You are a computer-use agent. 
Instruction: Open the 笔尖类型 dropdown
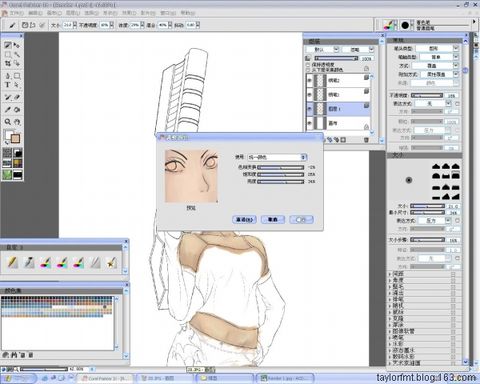(437, 49)
